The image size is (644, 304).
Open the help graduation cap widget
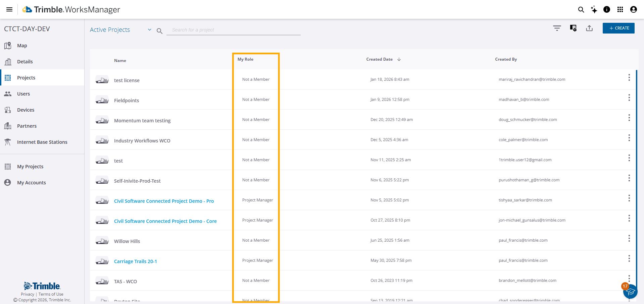pos(630,291)
